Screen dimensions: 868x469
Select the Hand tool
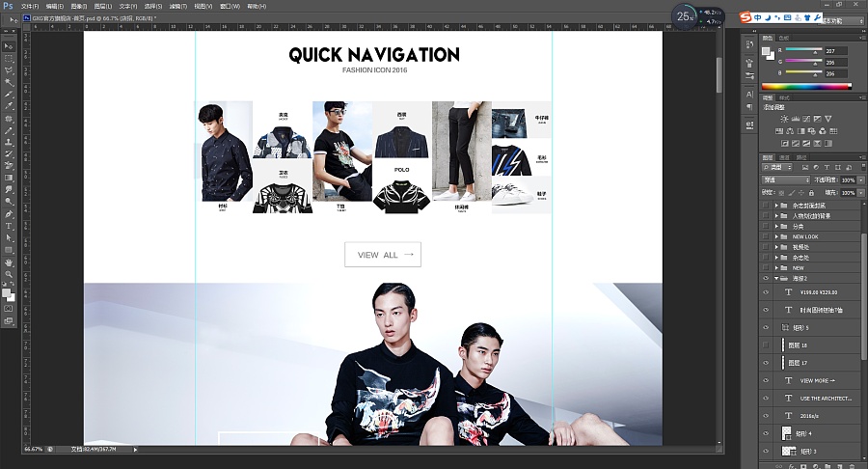click(9, 262)
